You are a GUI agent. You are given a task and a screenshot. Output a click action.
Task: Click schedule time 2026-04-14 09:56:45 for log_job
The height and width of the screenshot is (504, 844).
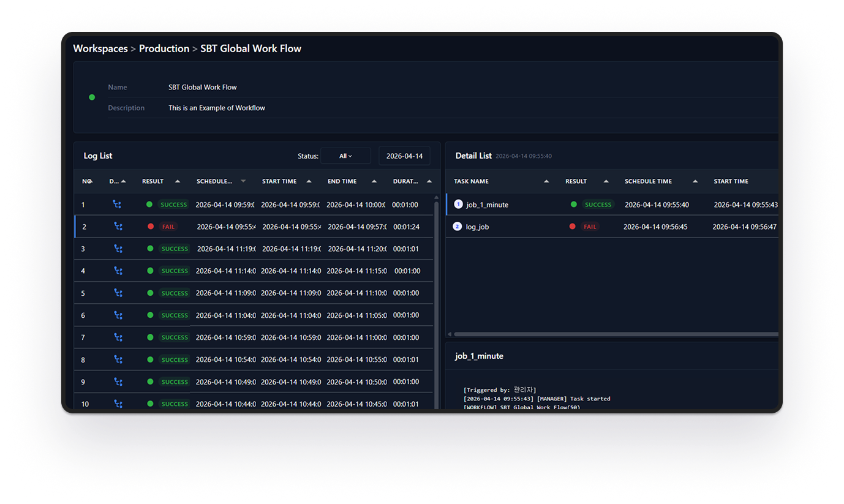[x=655, y=227]
